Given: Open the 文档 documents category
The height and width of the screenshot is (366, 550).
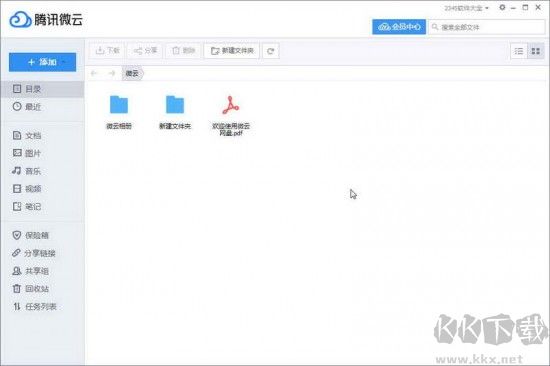Looking at the screenshot, I should point(42,135).
